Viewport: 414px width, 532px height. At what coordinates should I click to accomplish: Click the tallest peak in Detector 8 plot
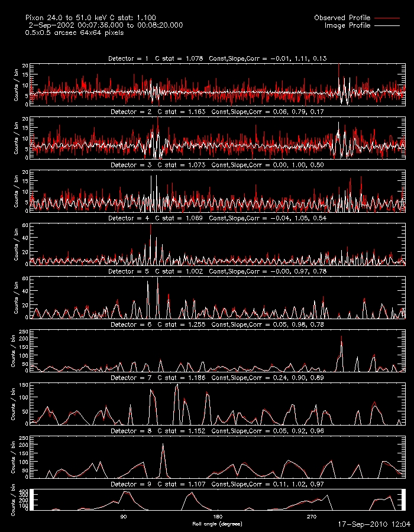tap(162, 446)
